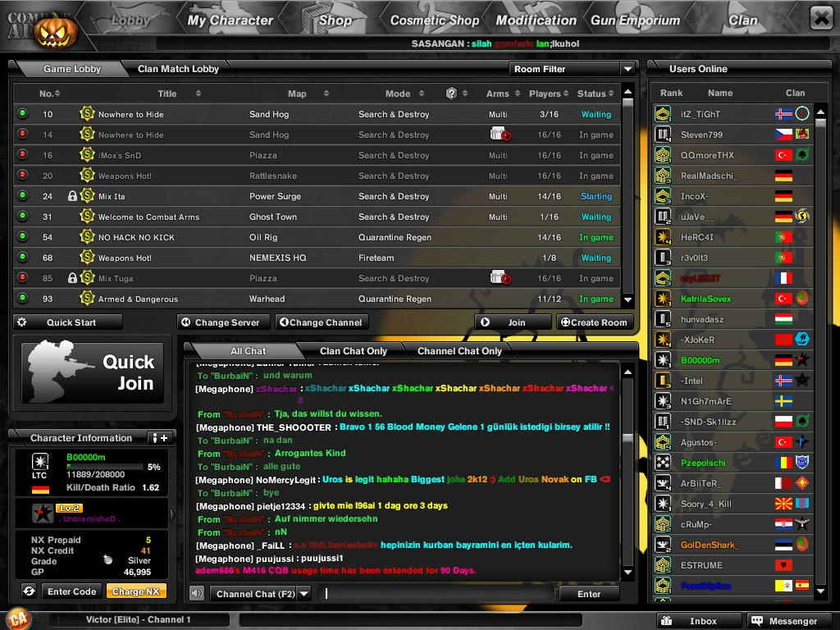Click the large Quick Join button
Screen dimensions: 840x630
(92, 372)
